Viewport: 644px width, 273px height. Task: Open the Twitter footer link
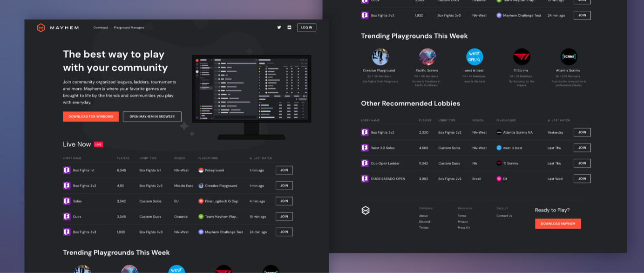pyautogui.click(x=424, y=228)
